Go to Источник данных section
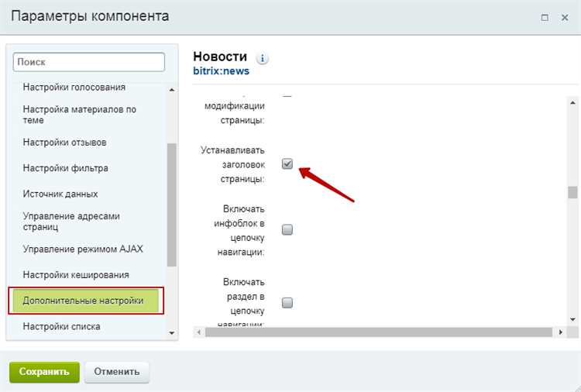Image resolution: width=581 pixels, height=392 pixels. (x=60, y=194)
